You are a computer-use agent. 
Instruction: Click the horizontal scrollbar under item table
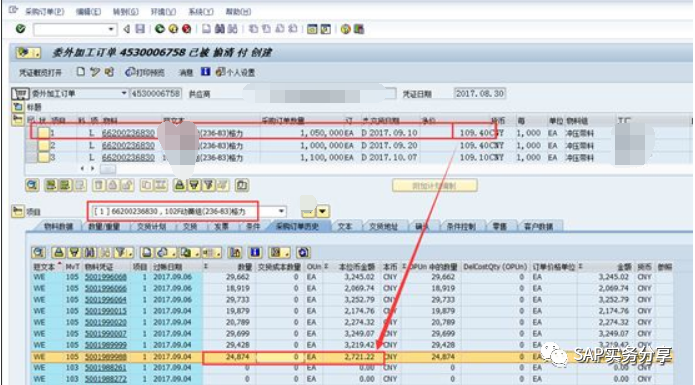[108, 169]
